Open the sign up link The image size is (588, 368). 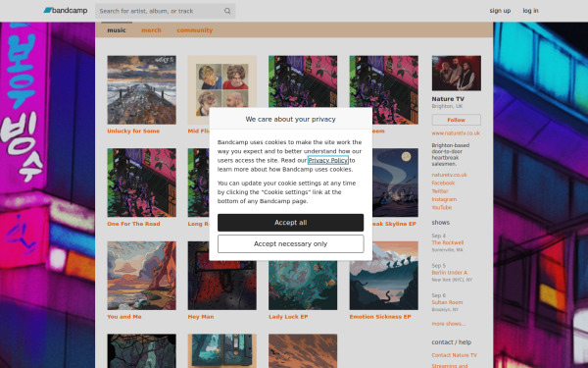pyautogui.click(x=500, y=11)
